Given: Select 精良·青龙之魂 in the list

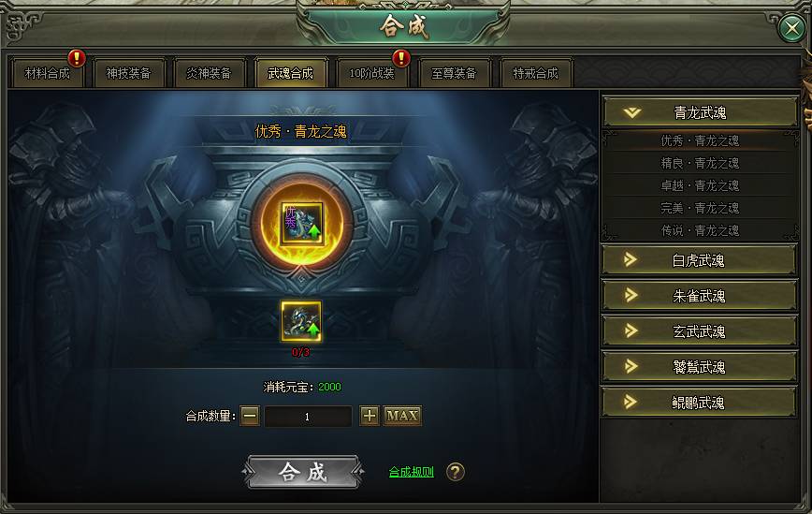Looking at the screenshot, I should pyautogui.click(x=700, y=163).
